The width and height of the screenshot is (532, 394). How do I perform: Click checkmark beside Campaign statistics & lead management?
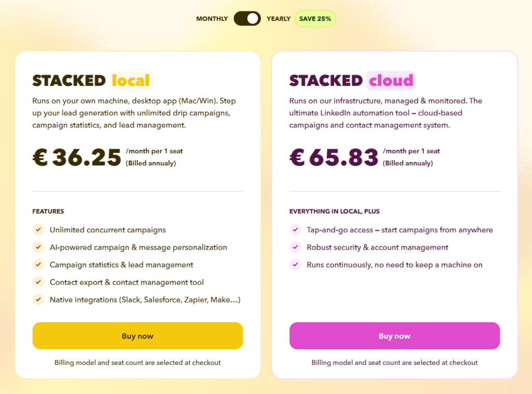pos(38,265)
